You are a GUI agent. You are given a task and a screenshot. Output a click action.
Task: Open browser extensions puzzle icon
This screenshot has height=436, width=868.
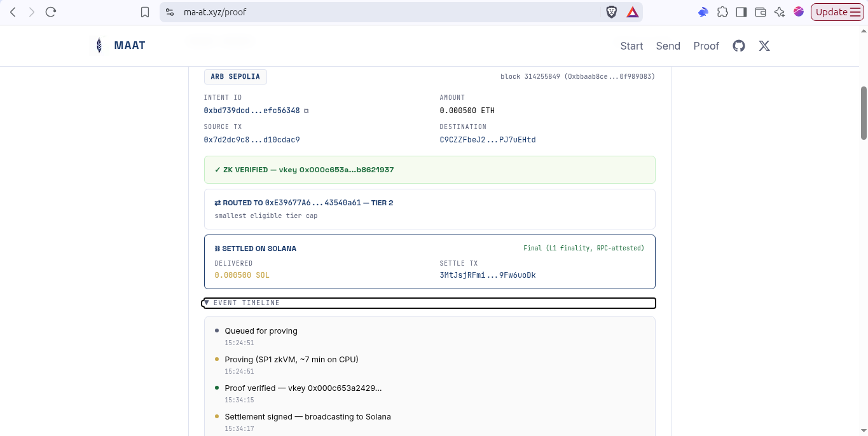click(722, 12)
